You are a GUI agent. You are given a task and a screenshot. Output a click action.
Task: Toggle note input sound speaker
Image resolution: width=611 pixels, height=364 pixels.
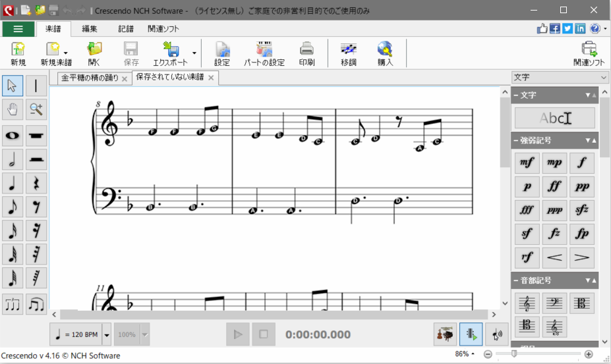[x=497, y=334]
